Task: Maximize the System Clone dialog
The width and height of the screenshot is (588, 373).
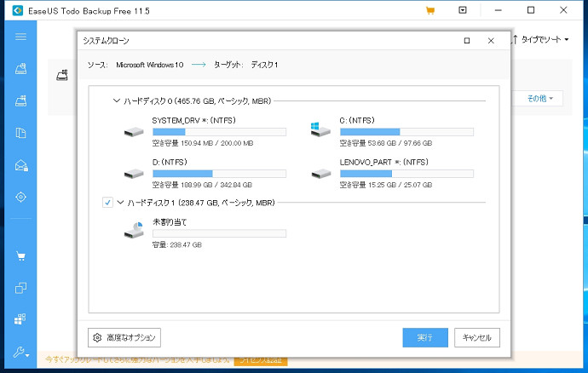Action: 467,41
